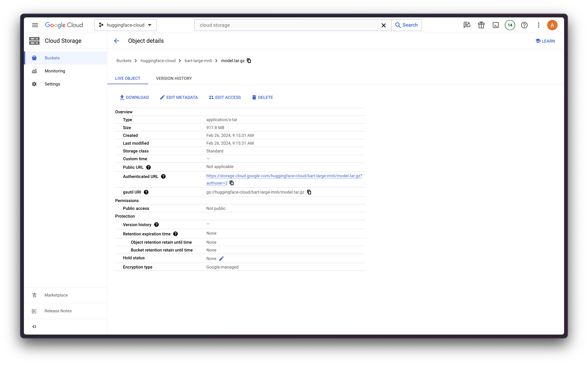Click the Download button
Viewport: 588px width, 365px height.
click(135, 97)
